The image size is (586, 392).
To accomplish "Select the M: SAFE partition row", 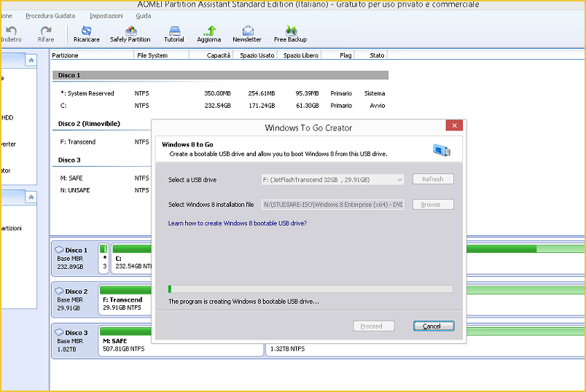I will pyautogui.click(x=102, y=179).
